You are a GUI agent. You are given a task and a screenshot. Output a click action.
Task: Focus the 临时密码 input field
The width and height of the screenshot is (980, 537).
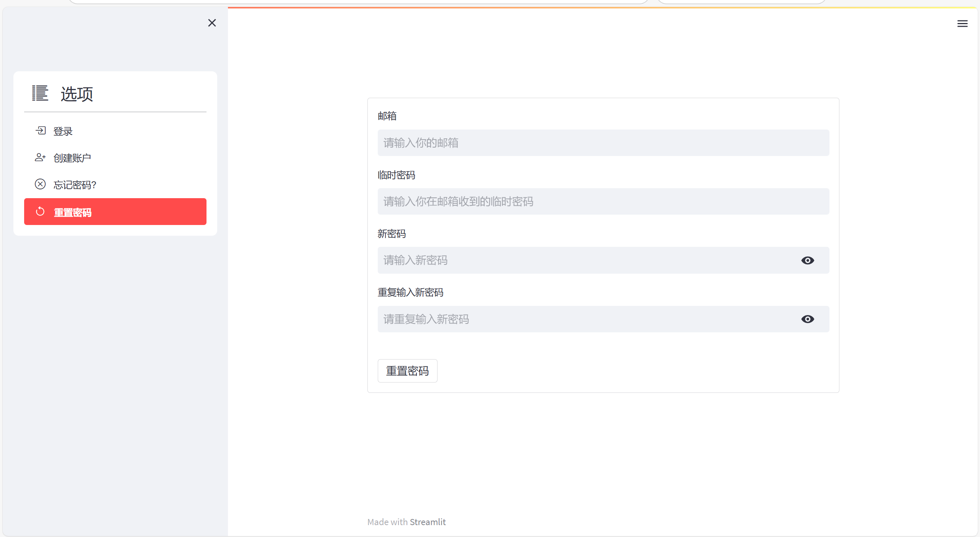(x=603, y=201)
